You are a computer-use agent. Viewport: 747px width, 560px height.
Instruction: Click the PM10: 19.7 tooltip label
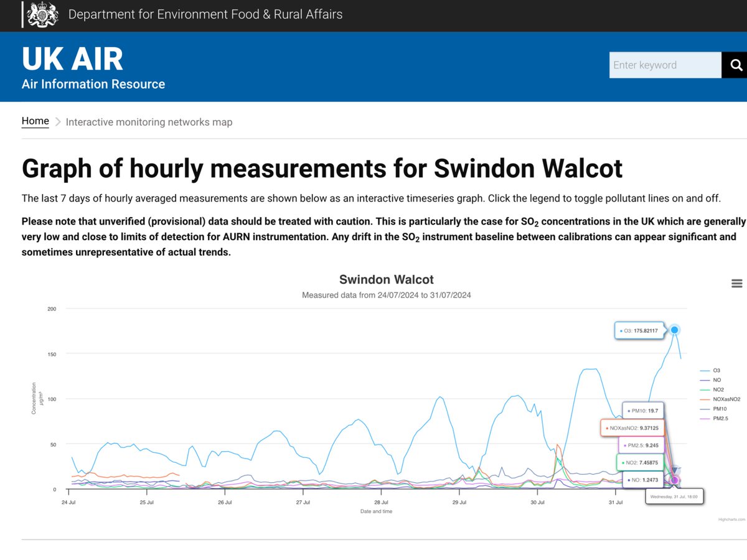point(643,411)
